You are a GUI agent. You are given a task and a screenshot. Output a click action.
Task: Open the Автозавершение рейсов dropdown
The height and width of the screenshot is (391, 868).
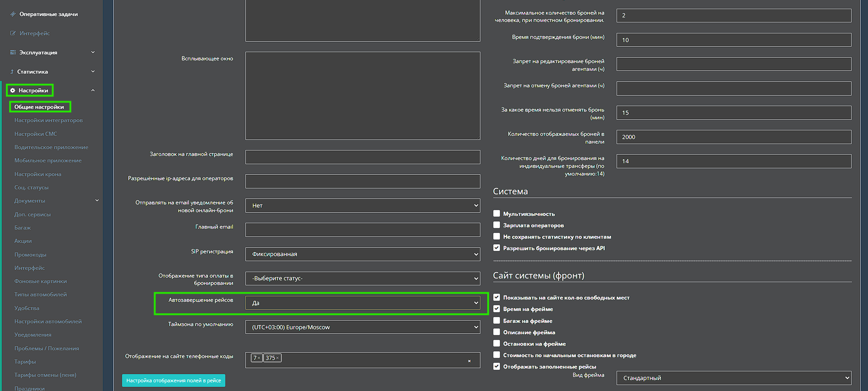[362, 303]
